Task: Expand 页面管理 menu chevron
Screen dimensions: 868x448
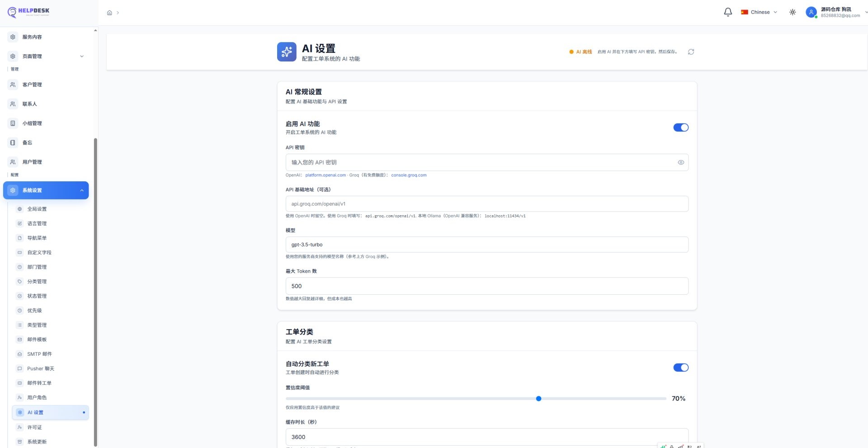Action: [82, 57]
